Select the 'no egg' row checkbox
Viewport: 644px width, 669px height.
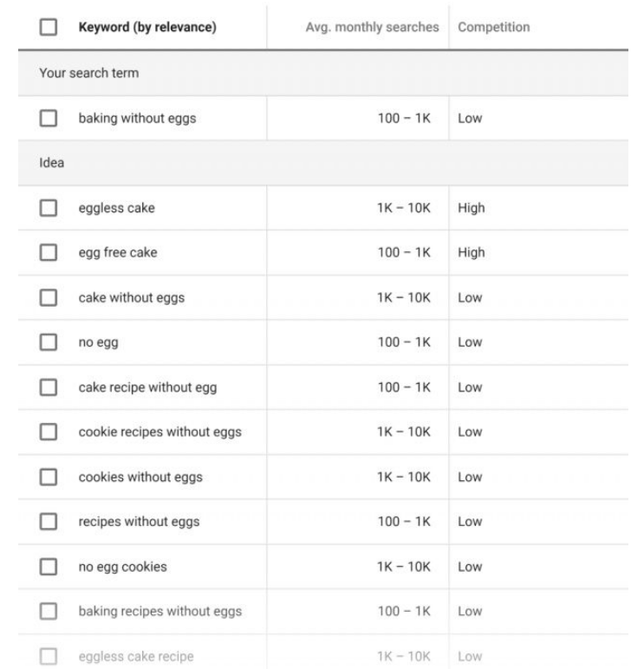click(x=49, y=341)
